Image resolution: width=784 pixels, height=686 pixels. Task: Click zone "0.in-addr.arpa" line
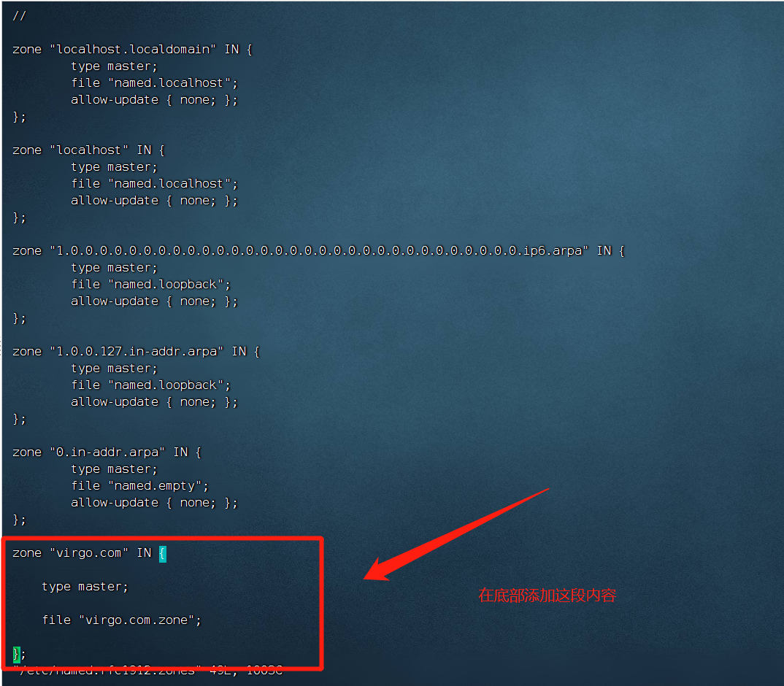107,452
